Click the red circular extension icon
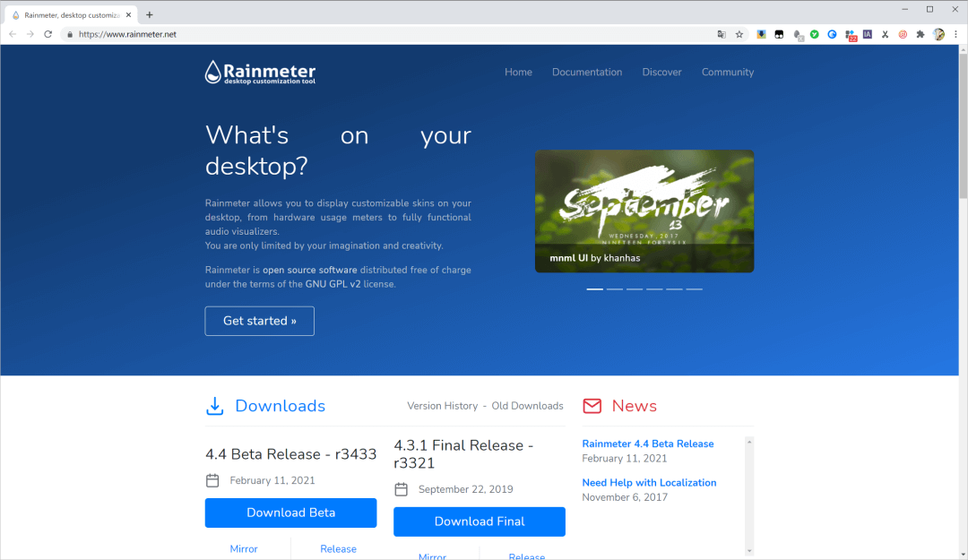Screen dimensions: 968x560 click(903, 35)
